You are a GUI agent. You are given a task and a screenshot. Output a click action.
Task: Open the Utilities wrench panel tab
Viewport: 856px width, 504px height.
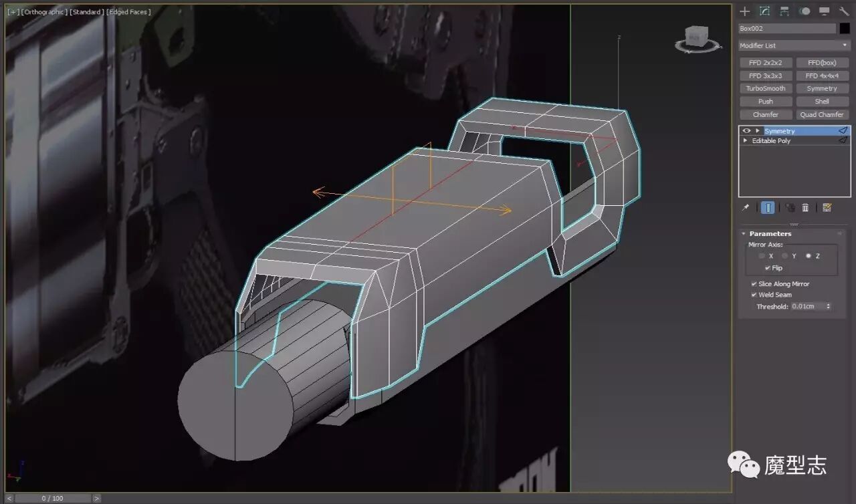pos(844,11)
